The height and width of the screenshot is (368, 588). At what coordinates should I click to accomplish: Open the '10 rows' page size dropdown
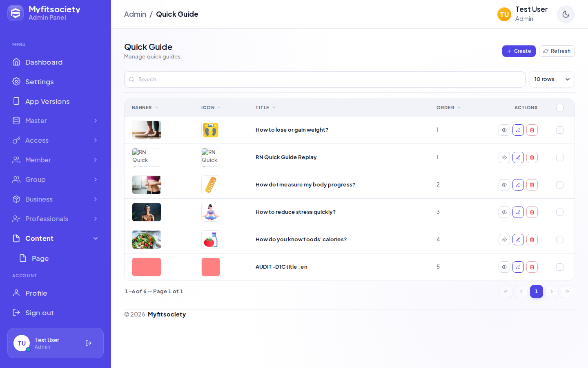point(552,79)
